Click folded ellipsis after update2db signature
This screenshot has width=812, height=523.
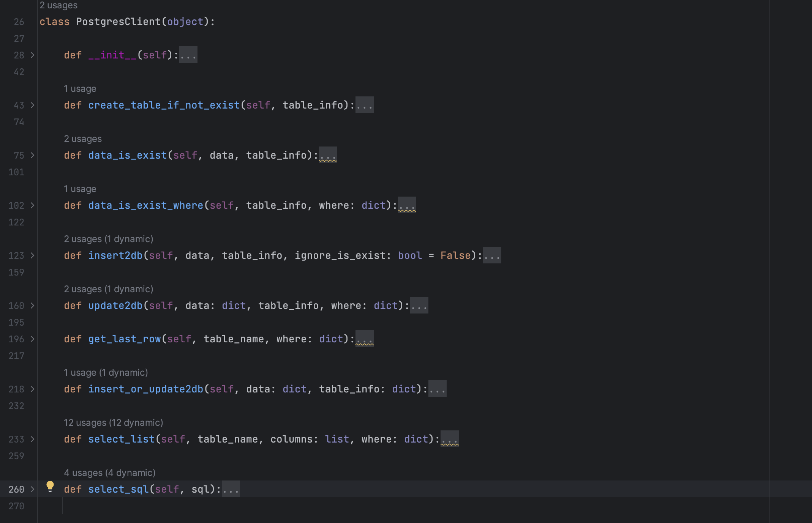419,306
